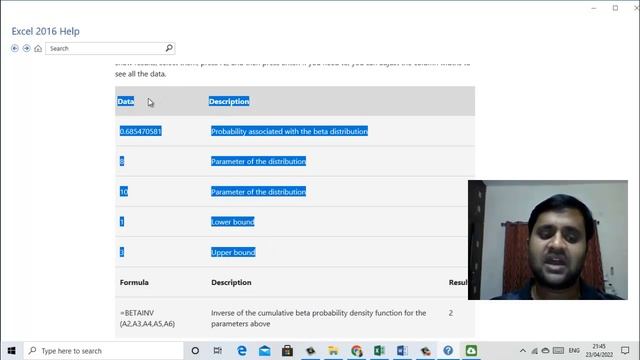This screenshot has height=360, width=640.
Task: Click the 'Lower bound' description
Action: [233, 222]
